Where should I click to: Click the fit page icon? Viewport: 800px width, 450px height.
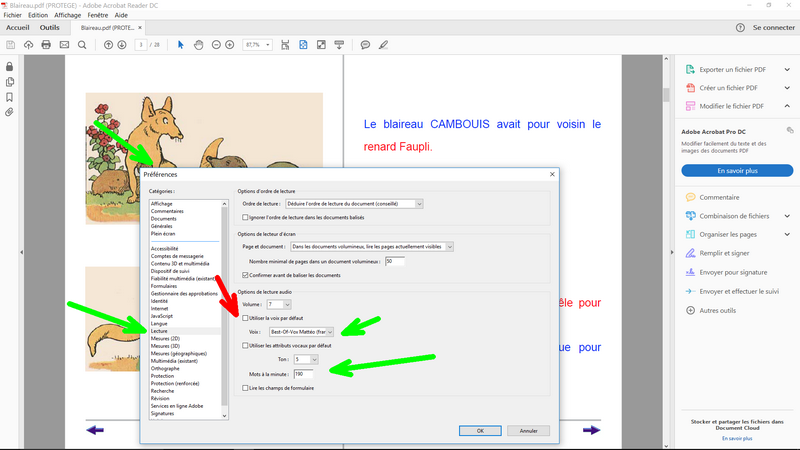(303, 45)
